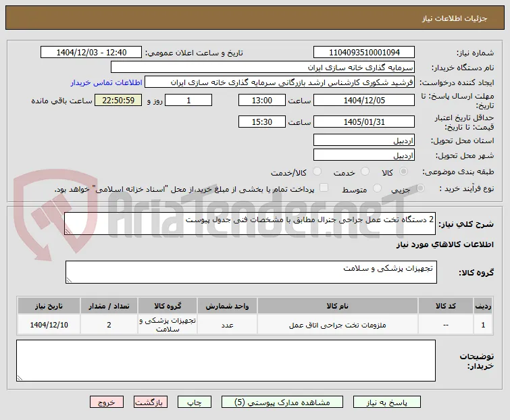The height and width of the screenshot is (420, 510).
Task: Click the announcement date field 1404/12/03 - 12:40
Action: [x=91, y=53]
